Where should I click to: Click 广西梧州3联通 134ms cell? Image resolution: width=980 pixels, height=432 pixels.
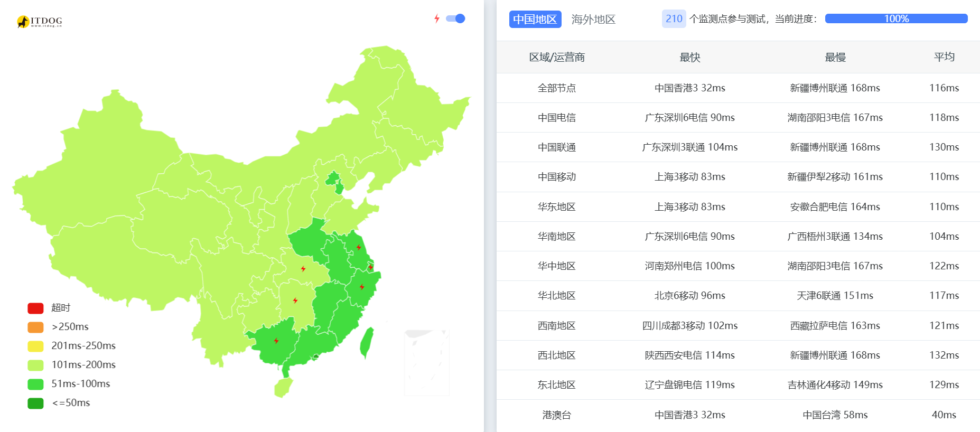click(835, 237)
